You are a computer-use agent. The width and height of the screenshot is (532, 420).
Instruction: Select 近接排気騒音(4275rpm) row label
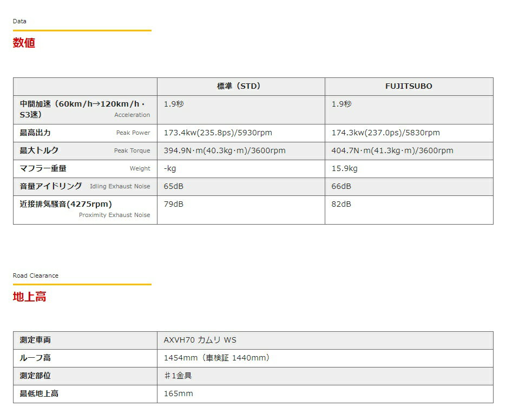point(66,204)
